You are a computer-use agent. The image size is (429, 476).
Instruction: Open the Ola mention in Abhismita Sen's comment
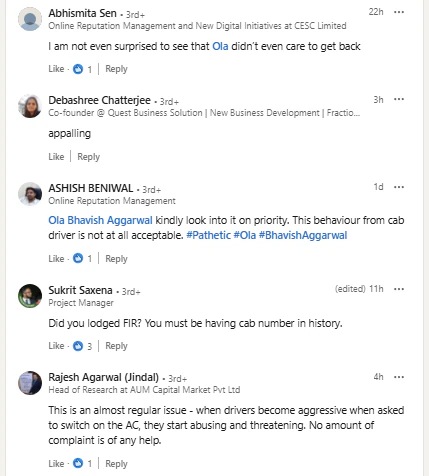point(220,46)
